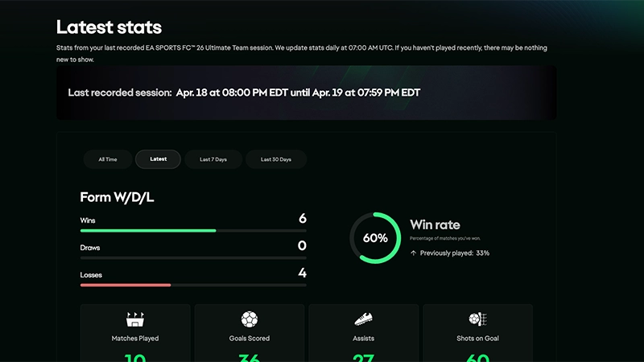
Task: Click the boot icon above Assists
Action: (364, 319)
